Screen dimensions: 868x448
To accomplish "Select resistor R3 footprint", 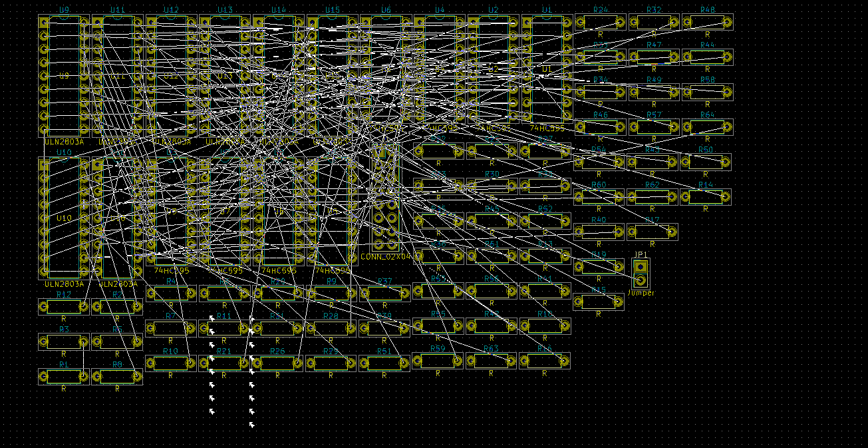I will 64,341.
